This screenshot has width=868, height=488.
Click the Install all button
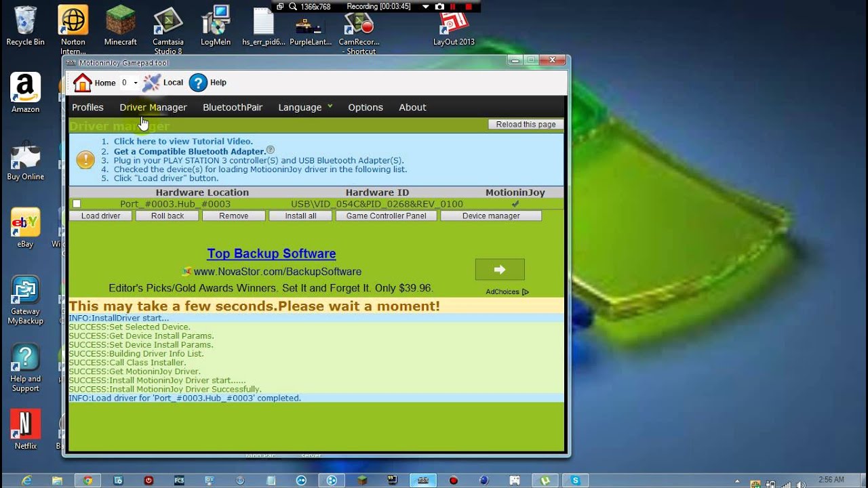[x=300, y=216]
